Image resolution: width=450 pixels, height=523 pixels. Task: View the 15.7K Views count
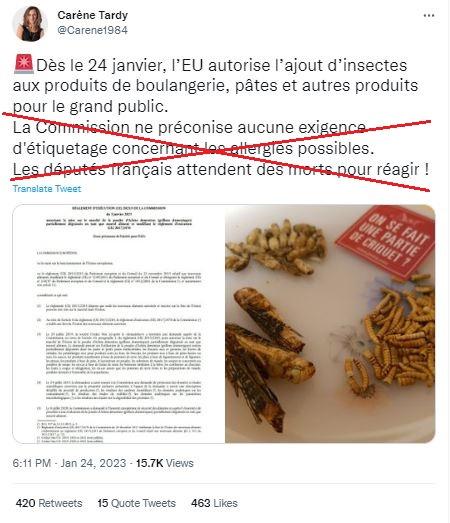pyautogui.click(x=165, y=463)
